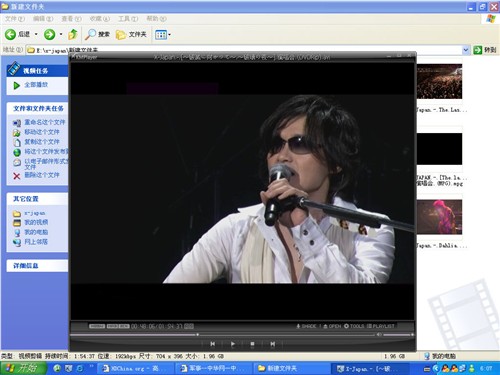Click the KMPlayer seek bar handle

coord(198,334)
